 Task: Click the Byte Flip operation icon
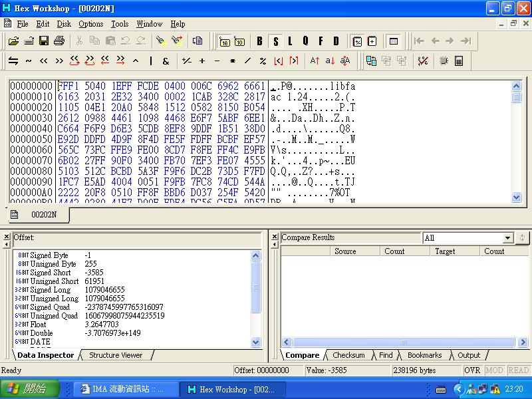[x=13, y=61]
